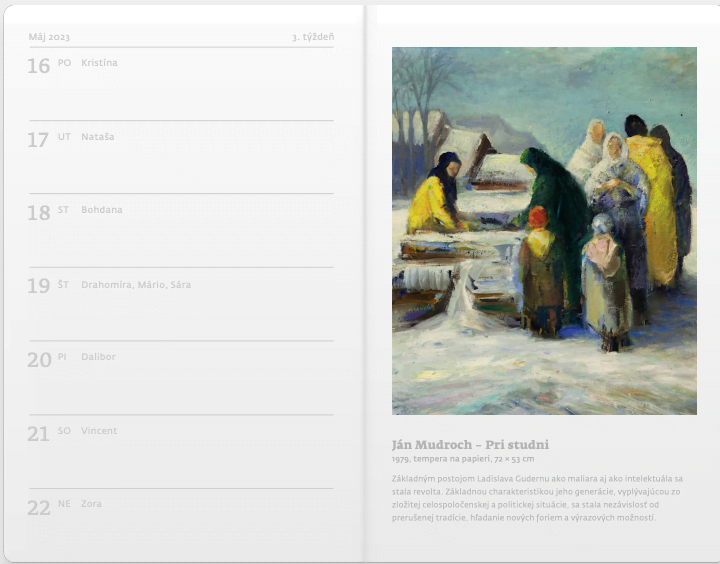Select the 20 PI Dalibor row

coord(181,378)
